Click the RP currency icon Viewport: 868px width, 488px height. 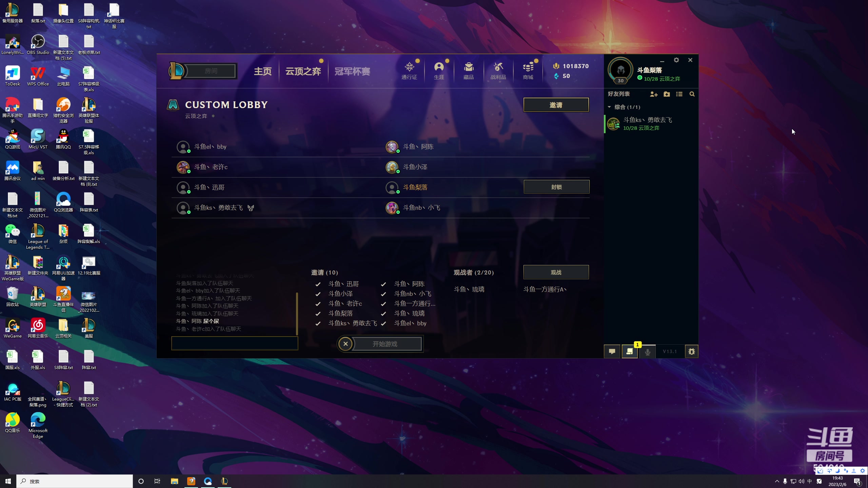click(x=556, y=66)
